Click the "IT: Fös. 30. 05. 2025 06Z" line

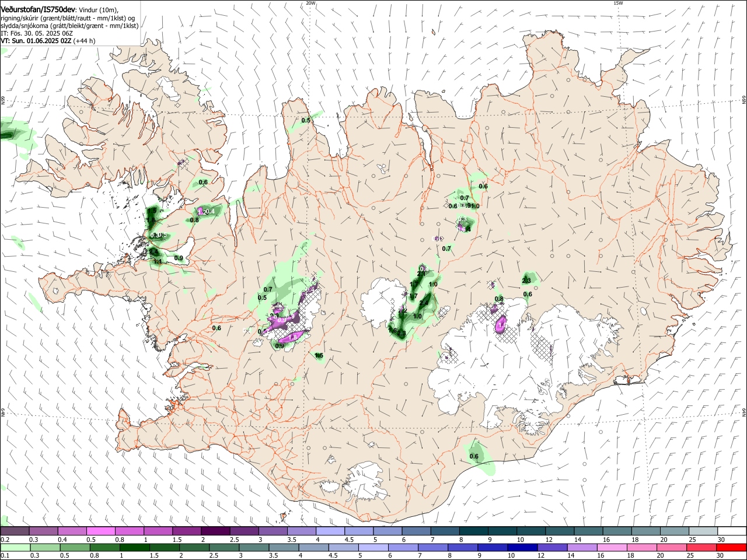[x=37, y=33]
